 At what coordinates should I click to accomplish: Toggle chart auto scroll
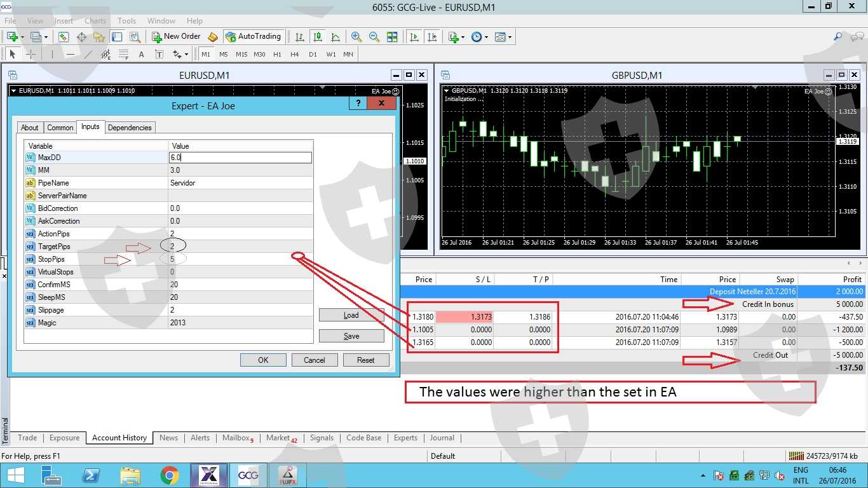coord(414,37)
